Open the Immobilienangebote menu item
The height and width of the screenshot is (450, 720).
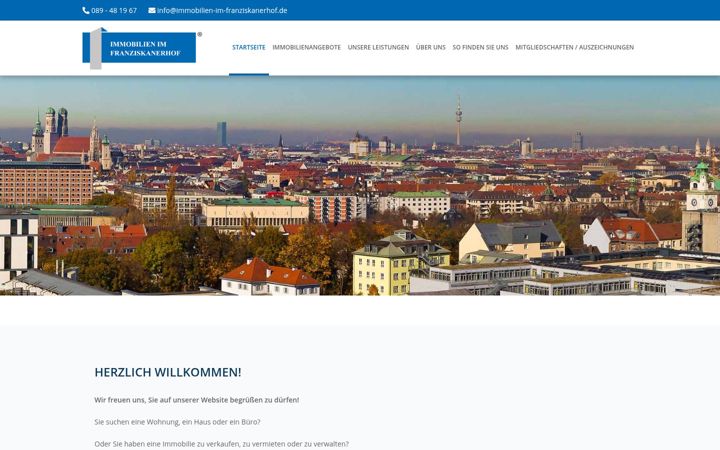pos(307,47)
